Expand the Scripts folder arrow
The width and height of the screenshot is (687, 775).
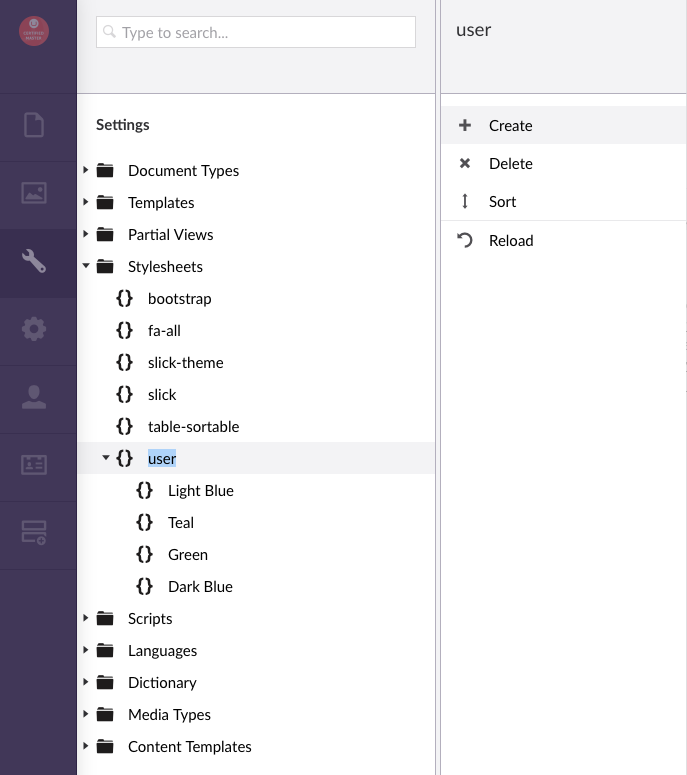point(86,618)
